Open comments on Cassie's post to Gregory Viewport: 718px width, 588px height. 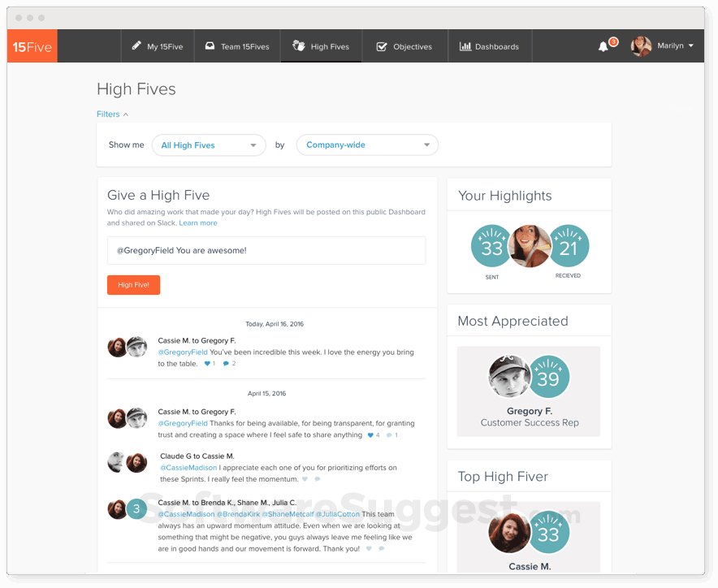(226, 363)
